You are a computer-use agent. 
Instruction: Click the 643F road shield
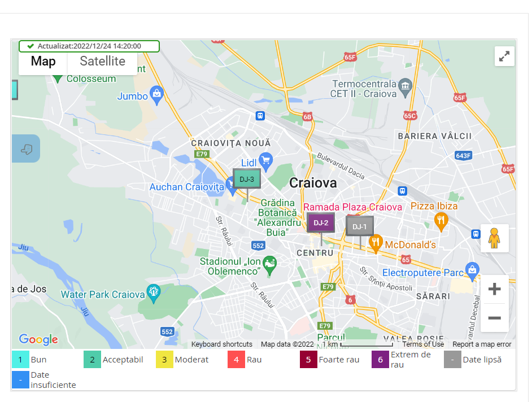coord(463,156)
